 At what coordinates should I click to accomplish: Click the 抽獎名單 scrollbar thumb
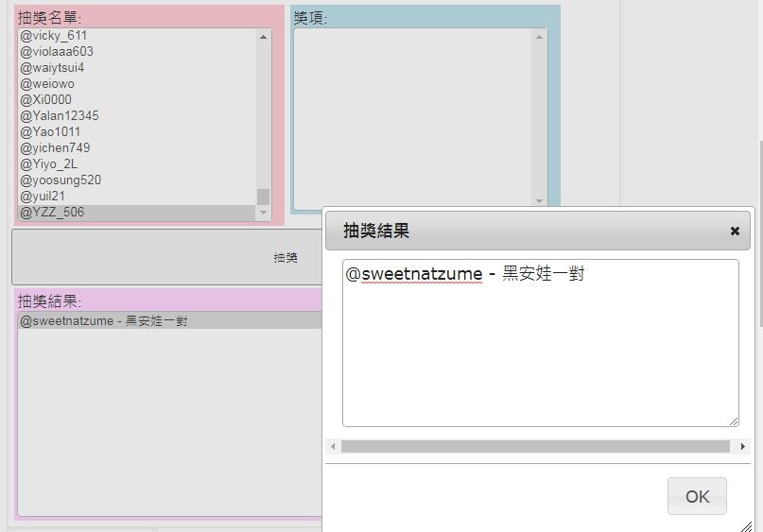tap(263, 197)
